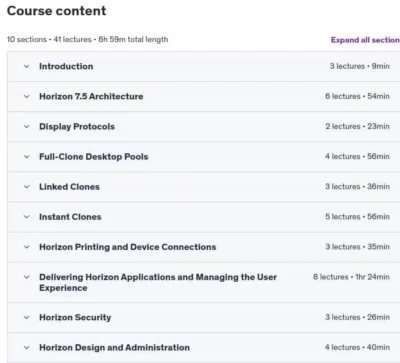Expand Full-Clone Desktop Pools chevron
The height and width of the screenshot is (363, 400).
click(x=27, y=157)
